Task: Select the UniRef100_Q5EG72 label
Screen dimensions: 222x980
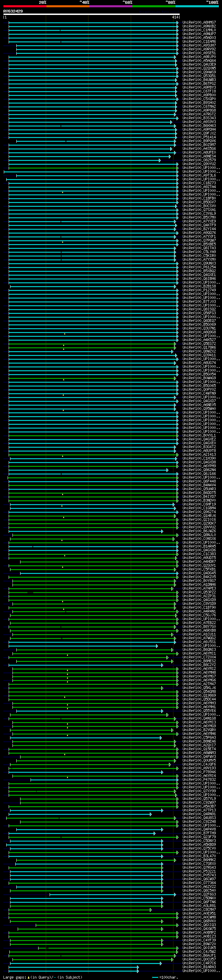Action: (199, 343)
